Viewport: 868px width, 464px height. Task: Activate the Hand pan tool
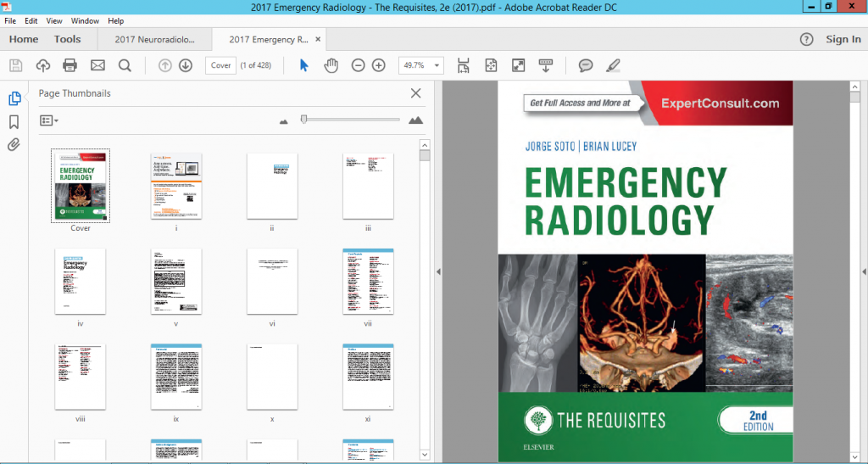click(x=331, y=65)
